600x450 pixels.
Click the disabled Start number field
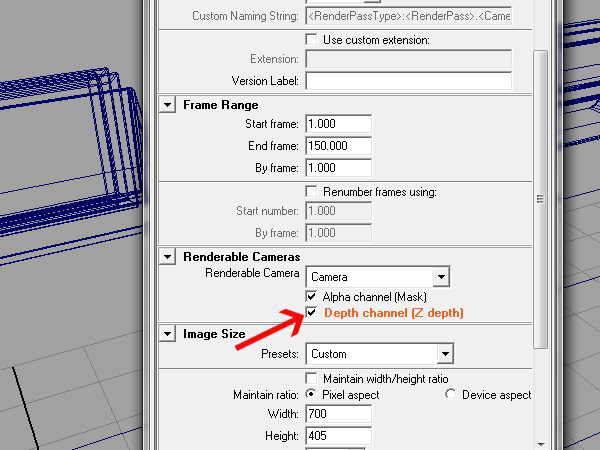point(339,211)
